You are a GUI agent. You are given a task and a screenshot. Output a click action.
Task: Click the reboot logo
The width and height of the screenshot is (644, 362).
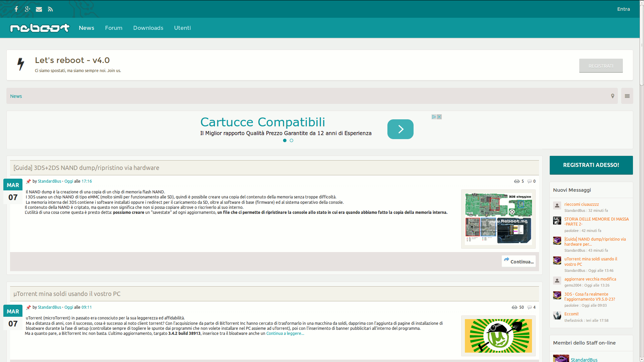pos(40,28)
